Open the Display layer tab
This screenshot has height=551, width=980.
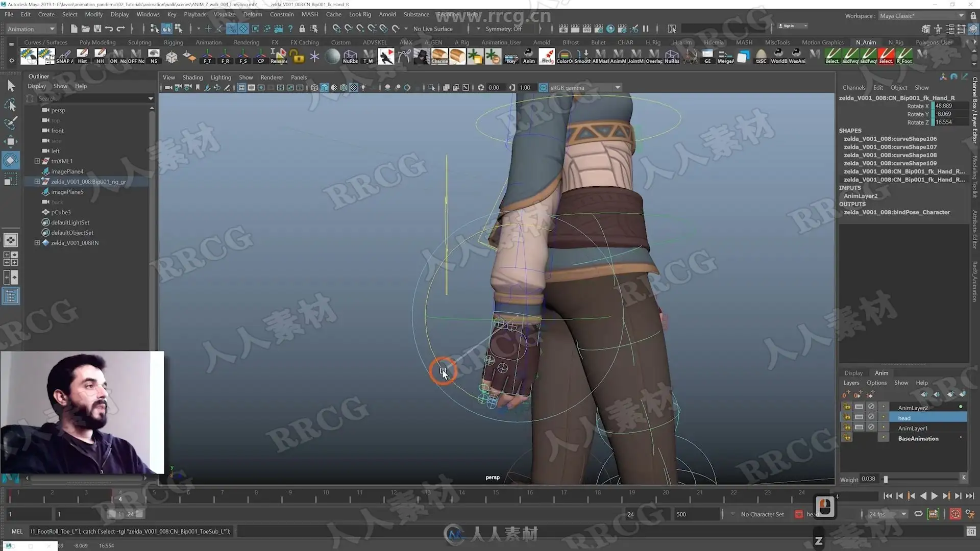(853, 373)
